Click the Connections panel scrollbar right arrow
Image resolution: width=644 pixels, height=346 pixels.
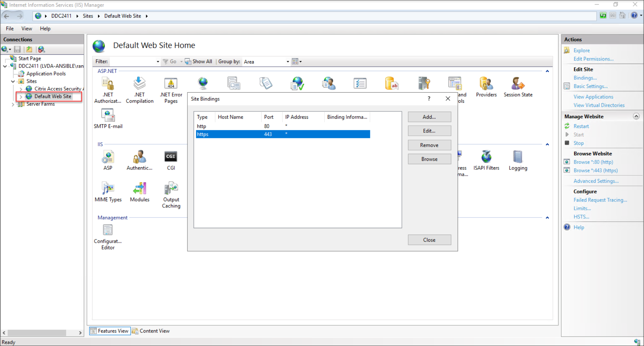tap(81, 333)
